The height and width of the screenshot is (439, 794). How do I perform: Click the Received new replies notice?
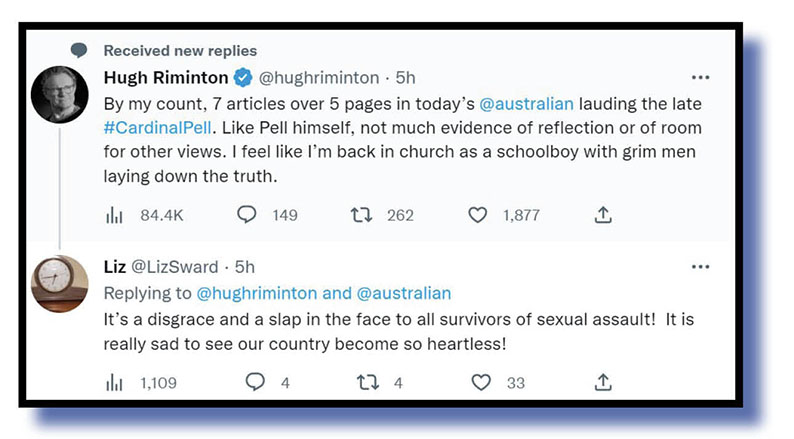(x=180, y=50)
